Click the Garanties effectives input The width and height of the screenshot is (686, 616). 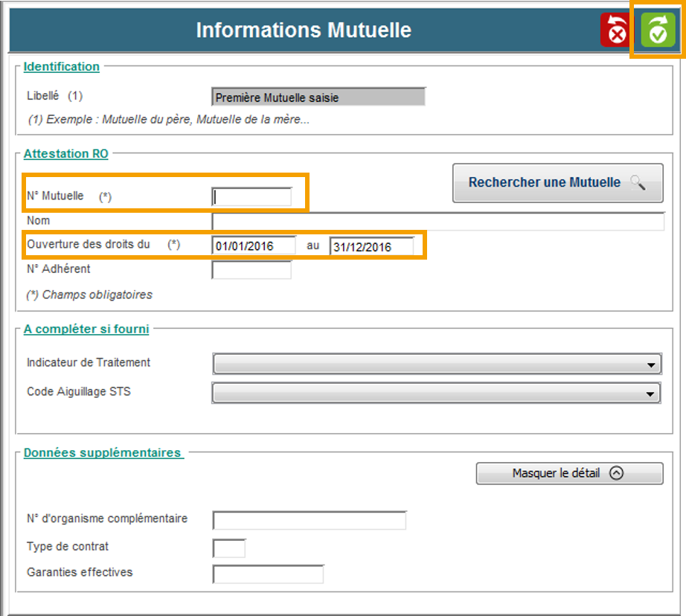268,574
